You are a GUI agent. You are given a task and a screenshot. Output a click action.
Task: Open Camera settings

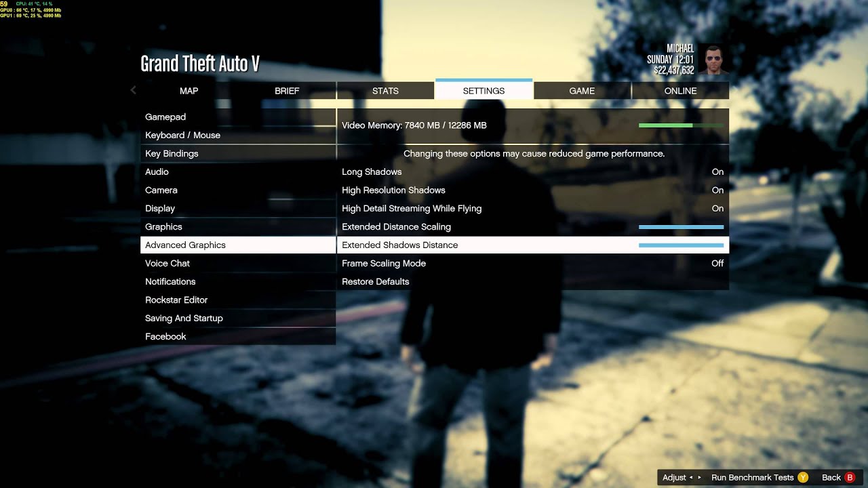tap(238, 190)
